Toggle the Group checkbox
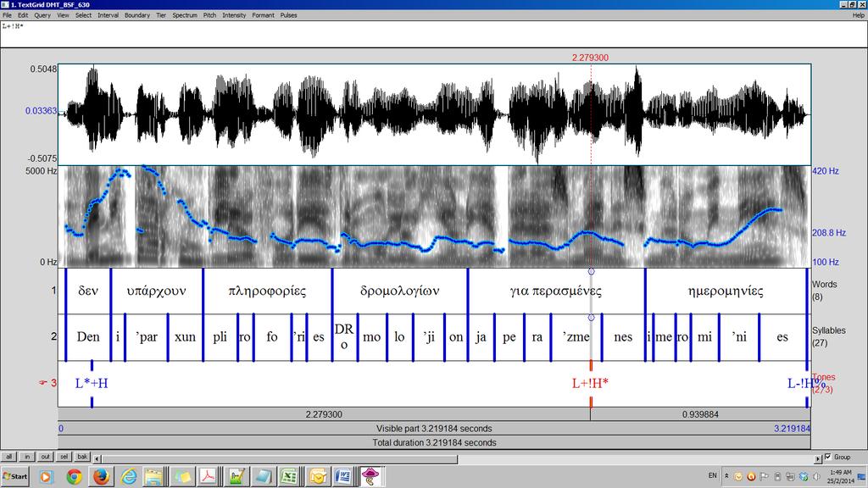Image resolution: width=868 pixels, height=488 pixels. 828,457
